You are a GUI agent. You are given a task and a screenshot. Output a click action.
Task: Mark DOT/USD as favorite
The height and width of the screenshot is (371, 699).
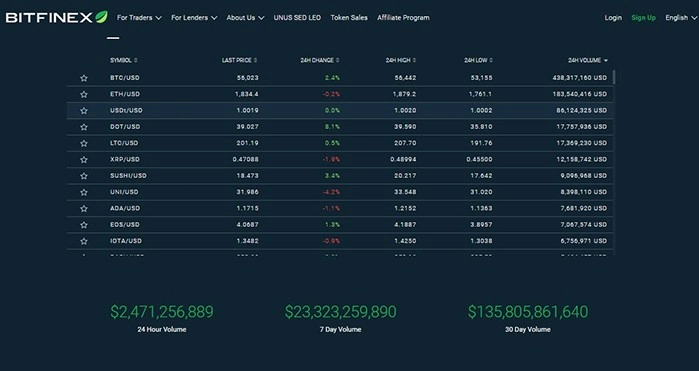click(84, 127)
